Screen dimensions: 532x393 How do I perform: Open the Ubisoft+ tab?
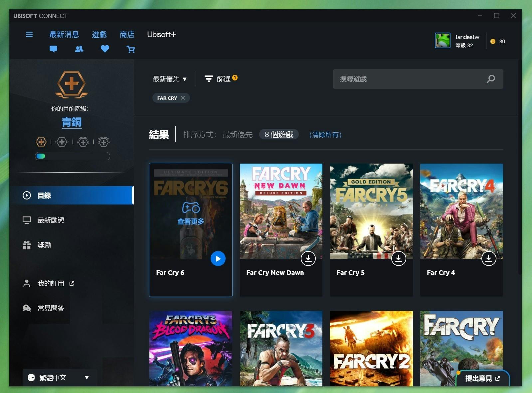(162, 34)
